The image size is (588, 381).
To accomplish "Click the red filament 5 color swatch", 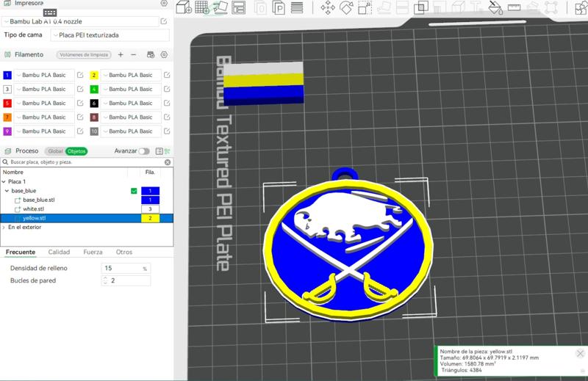I will pyautogui.click(x=7, y=103).
